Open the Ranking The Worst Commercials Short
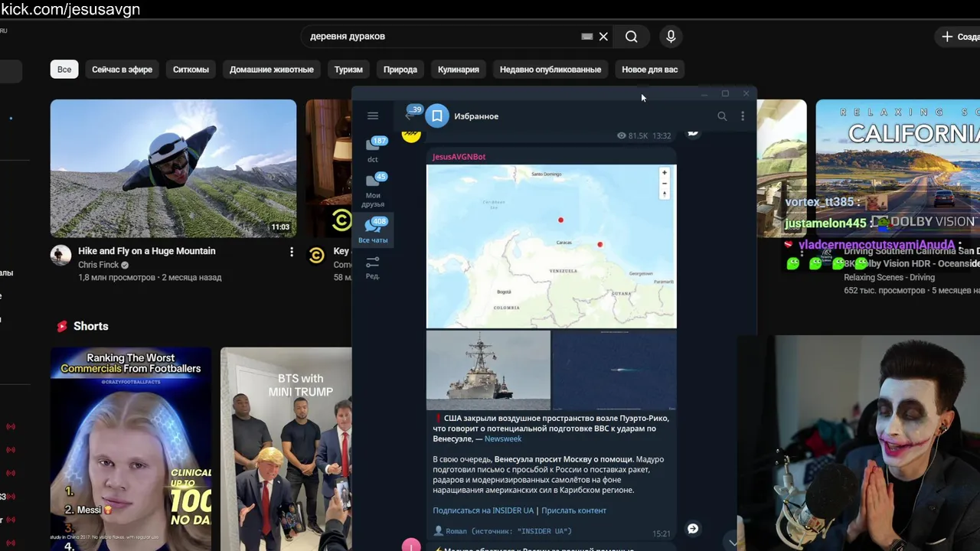 pos(131,449)
